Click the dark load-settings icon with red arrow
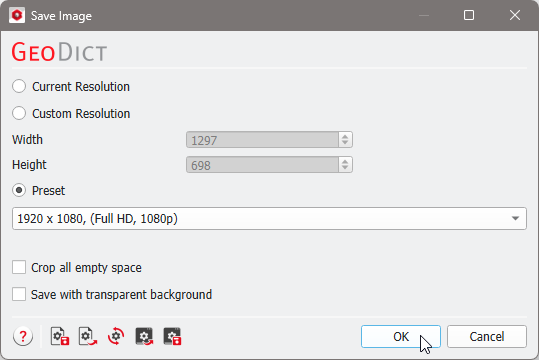Image resolution: width=539 pixels, height=360 pixels. [x=144, y=336]
